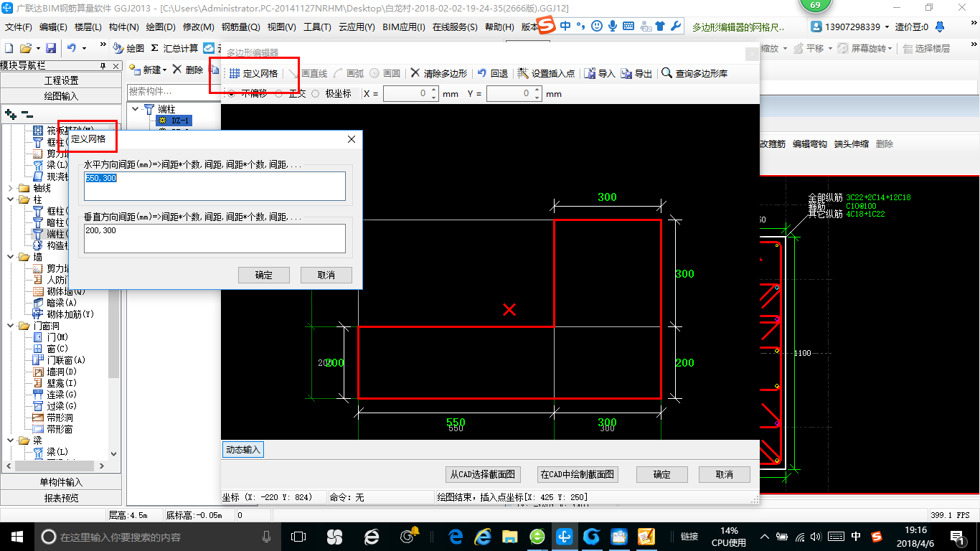
Task: Select the 正交 radio option
Action: click(x=278, y=94)
